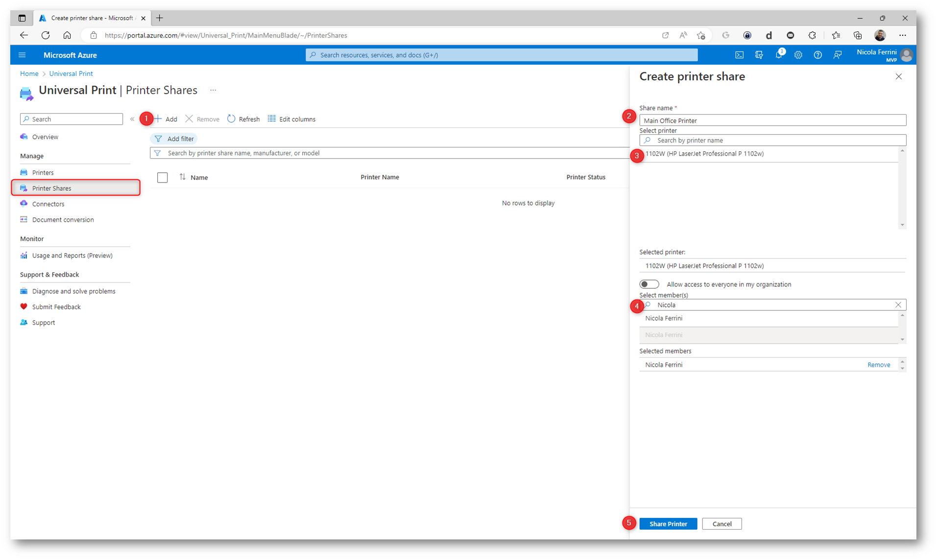Click the browser address bar URL
The width and height of the screenshot is (937, 560).
click(x=225, y=35)
